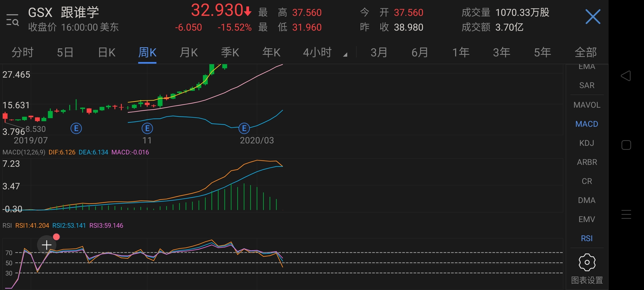Tap the Android back triangle button
The width and height of the screenshot is (644, 290).
(x=626, y=76)
